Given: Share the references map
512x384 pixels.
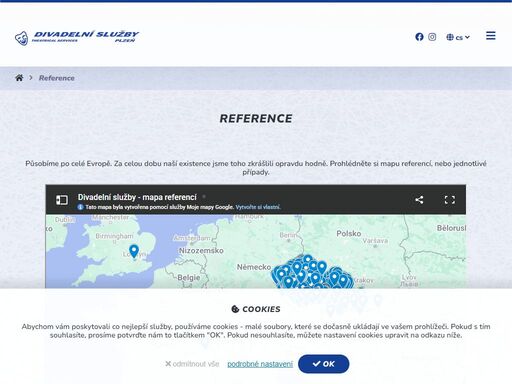Looking at the screenshot, I should 419,200.
